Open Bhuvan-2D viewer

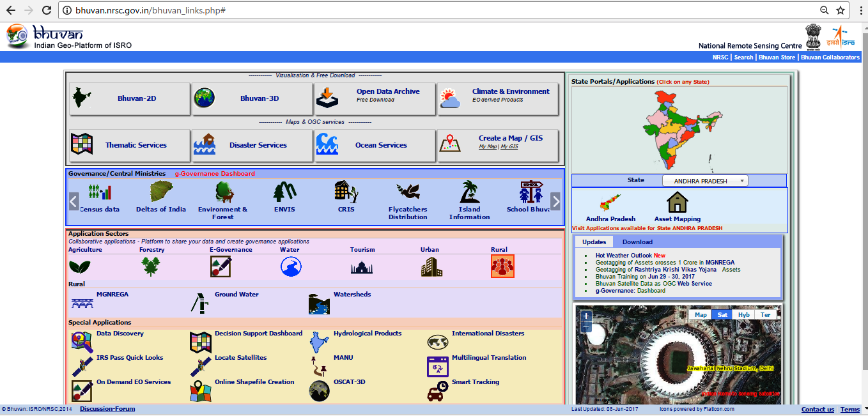tap(130, 98)
